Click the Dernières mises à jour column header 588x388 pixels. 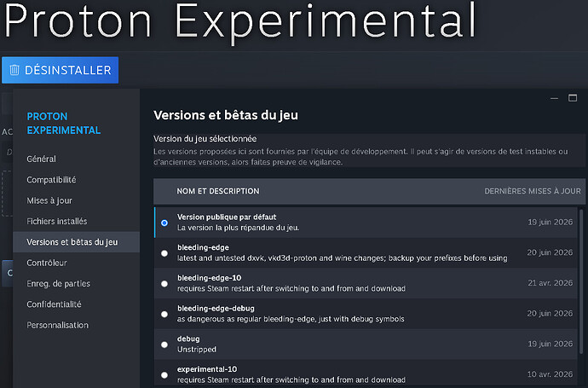point(533,191)
